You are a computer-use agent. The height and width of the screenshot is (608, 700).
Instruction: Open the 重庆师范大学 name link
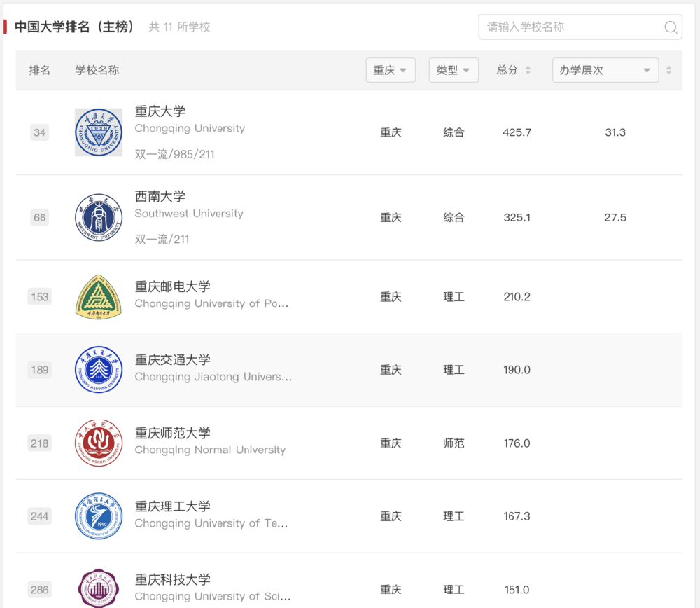click(x=172, y=433)
